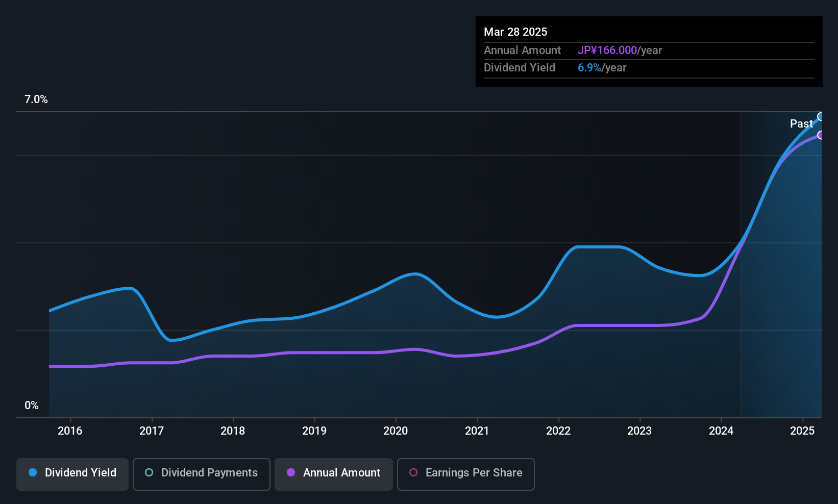Image resolution: width=838 pixels, height=504 pixels.
Task: Select the 2020 year tick label
Action: [x=396, y=431]
